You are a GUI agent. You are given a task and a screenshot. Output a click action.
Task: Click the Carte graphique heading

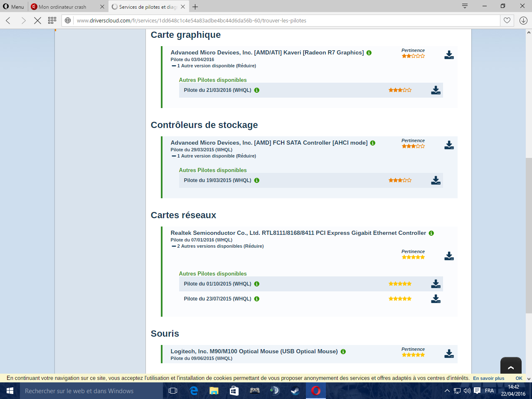[x=186, y=35]
